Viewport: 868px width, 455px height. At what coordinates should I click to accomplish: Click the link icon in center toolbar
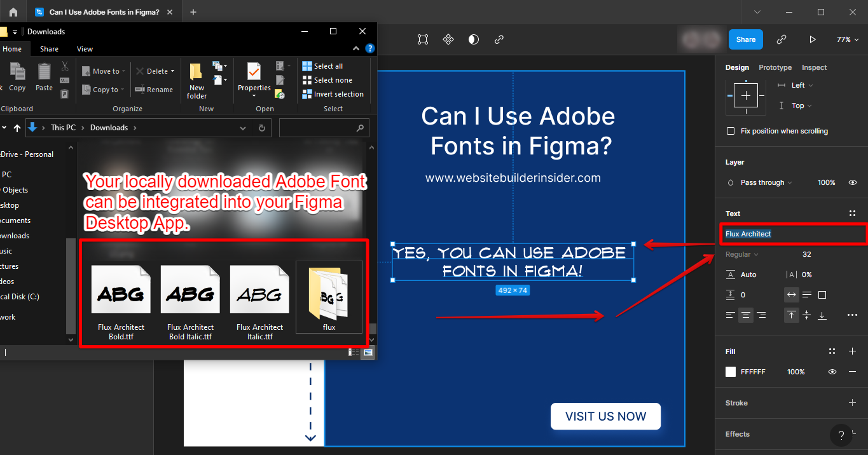pos(499,39)
